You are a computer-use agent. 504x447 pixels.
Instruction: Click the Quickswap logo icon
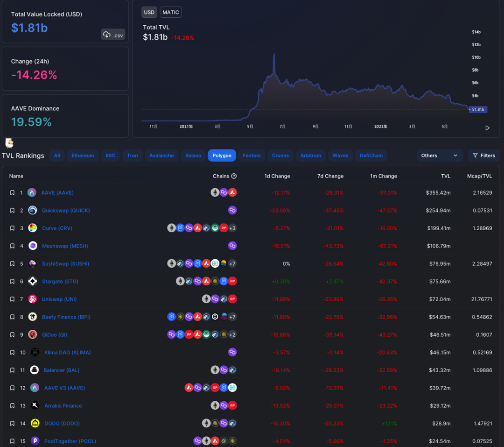coord(33,210)
